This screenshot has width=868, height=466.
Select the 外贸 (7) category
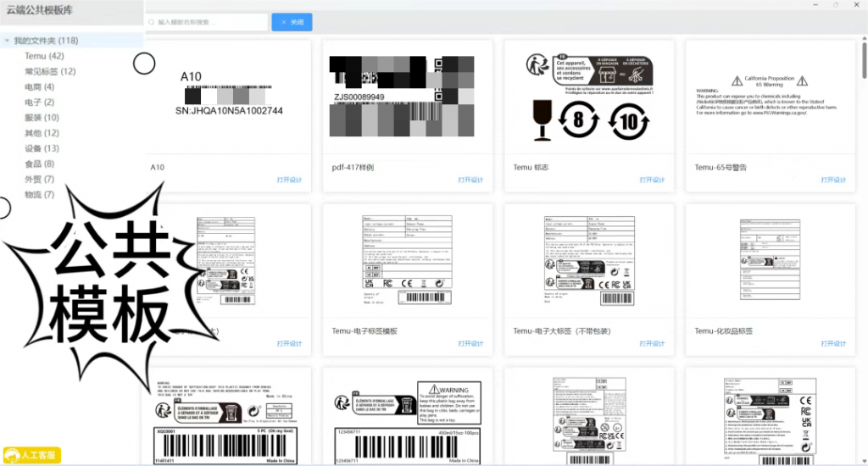click(39, 180)
